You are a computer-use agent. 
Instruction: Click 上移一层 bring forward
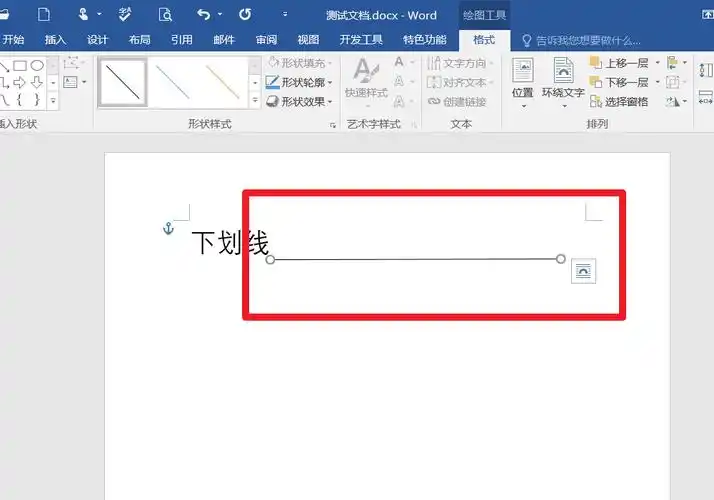pos(619,63)
